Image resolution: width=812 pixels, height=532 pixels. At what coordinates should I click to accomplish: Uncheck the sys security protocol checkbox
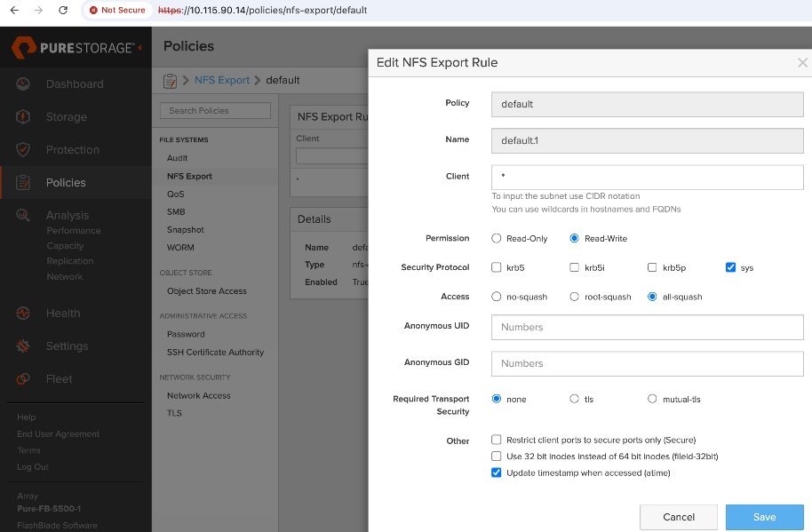pyautogui.click(x=730, y=267)
